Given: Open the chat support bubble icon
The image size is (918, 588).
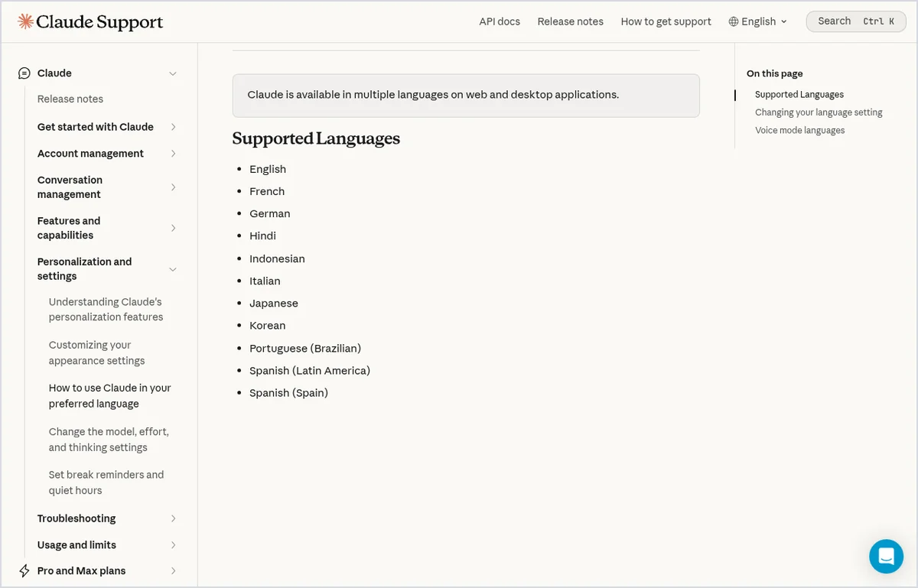Looking at the screenshot, I should pyautogui.click(x=886, y=556).
